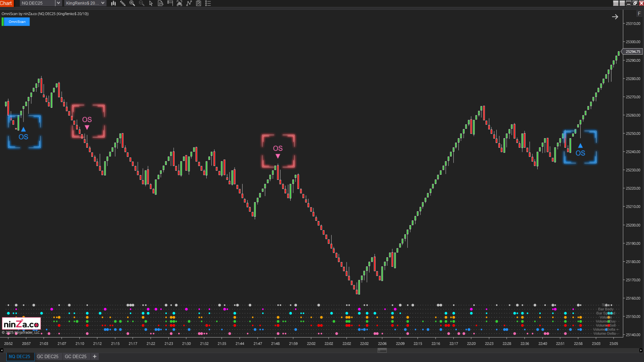Open a new tab with the plus button

(94, 356)
